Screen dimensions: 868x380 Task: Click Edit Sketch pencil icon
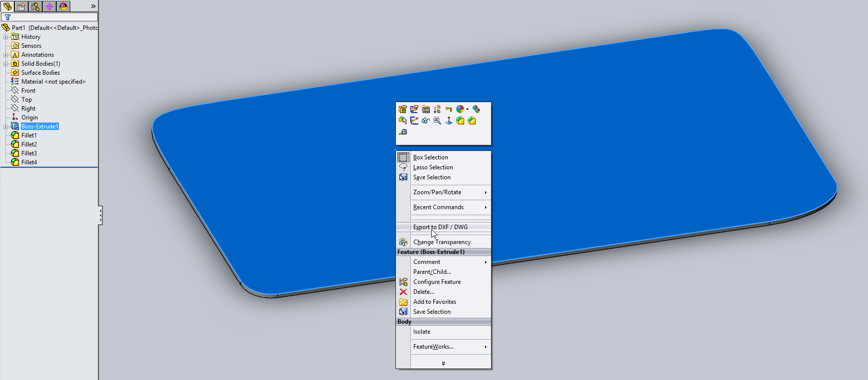pos(414,109)
